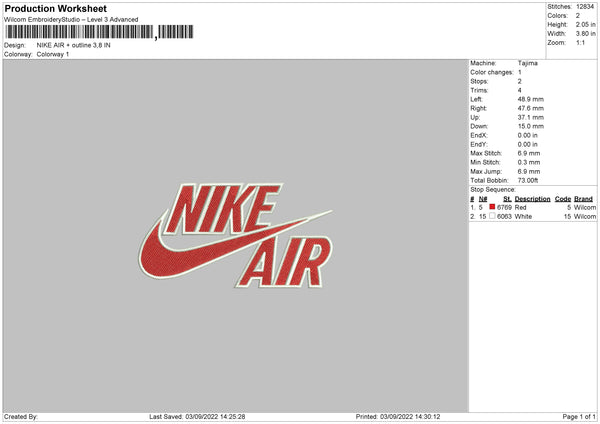The width and height of the screenshot is (600, 424).
Task: Click the 'Color changes:' label
Action: [492, 72]
